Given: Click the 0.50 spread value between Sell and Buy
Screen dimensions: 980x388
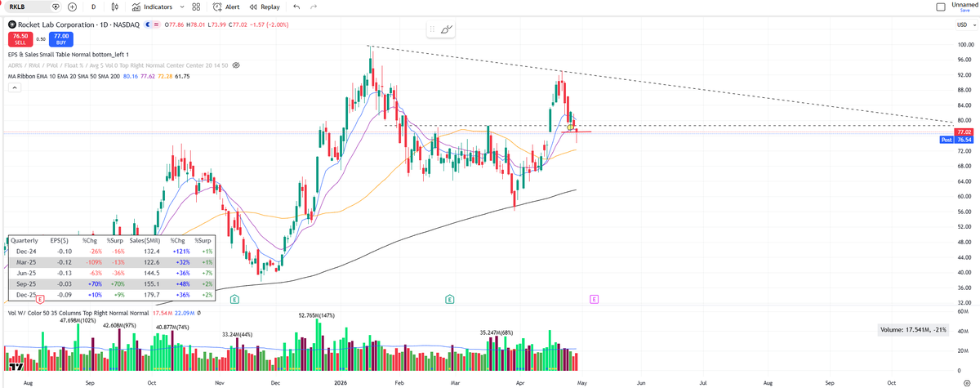Looking at the screenshot, I should 40,38.
